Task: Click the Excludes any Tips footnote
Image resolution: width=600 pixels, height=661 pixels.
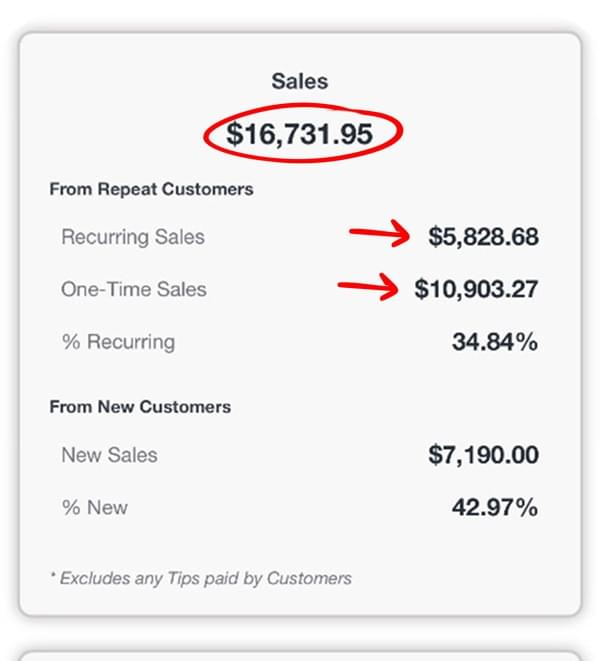Action: (x=206, y=578)
